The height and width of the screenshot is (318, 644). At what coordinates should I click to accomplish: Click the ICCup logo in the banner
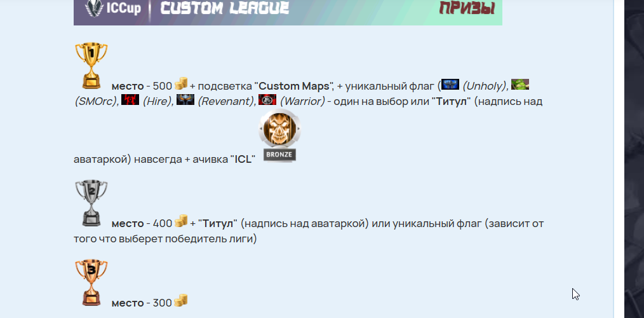(113, 8)
